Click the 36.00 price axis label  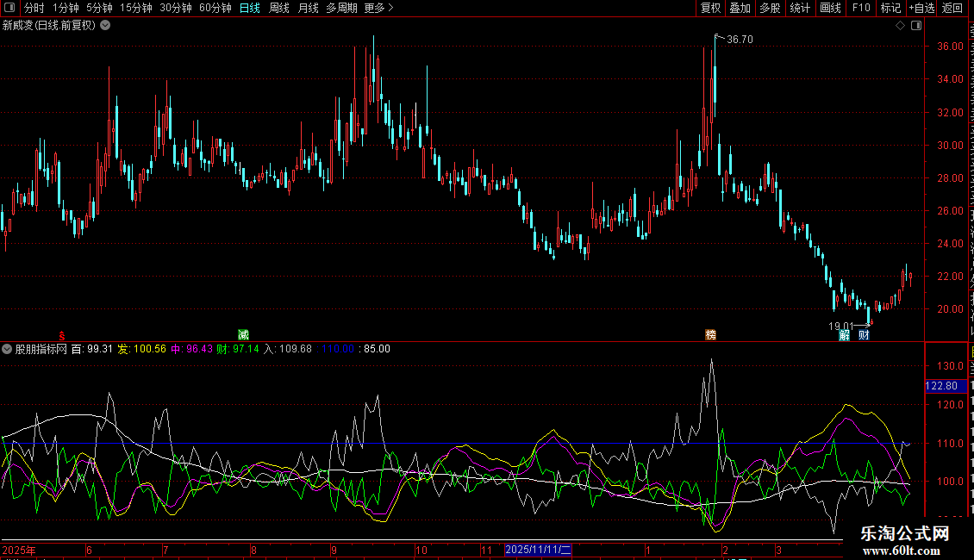(x=951, y=47)
